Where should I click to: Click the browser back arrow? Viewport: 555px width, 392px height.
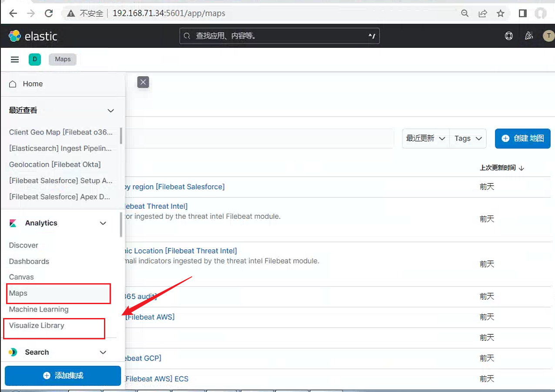[13, 13]
